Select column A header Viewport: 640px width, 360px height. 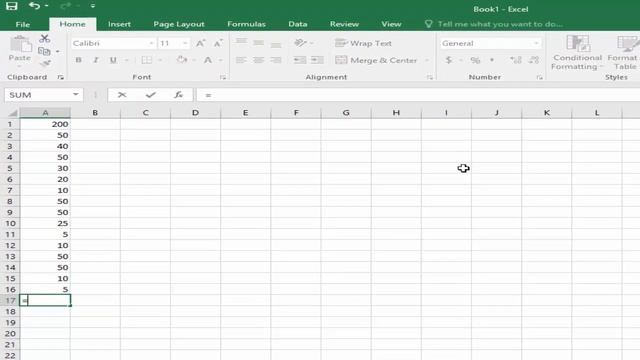pyautogui.click(x=45, y=113)
